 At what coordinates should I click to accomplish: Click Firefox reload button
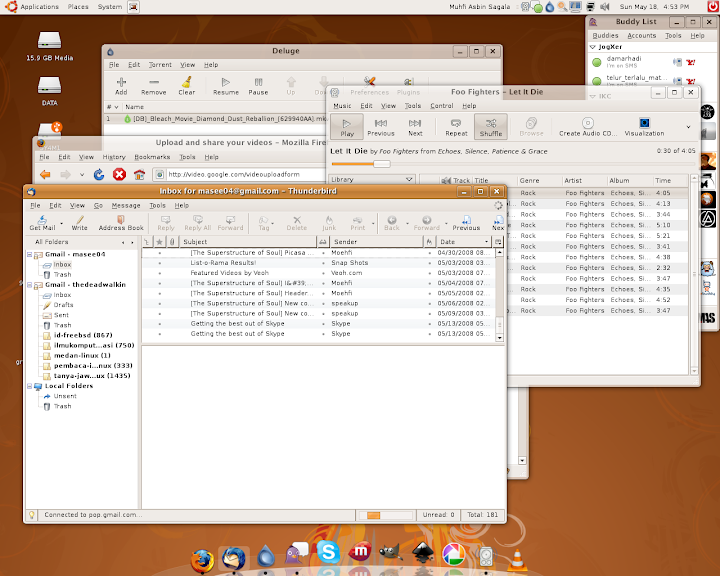click(99, 175)
